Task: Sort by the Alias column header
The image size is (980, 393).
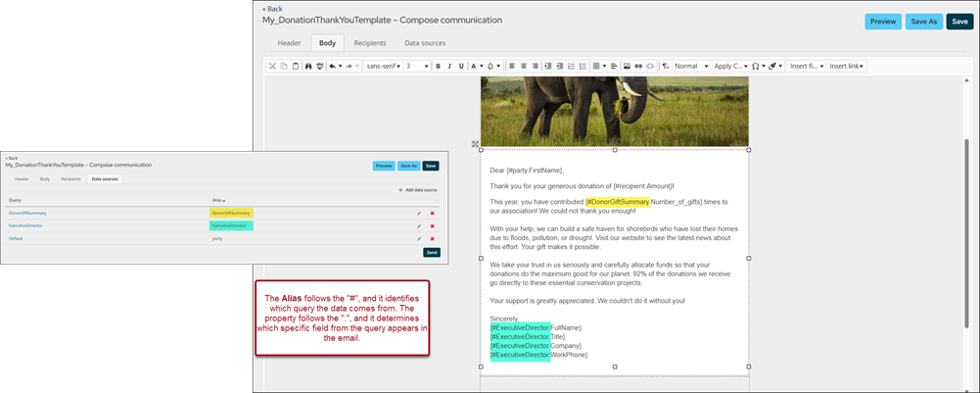Action: tap(217, 199)
